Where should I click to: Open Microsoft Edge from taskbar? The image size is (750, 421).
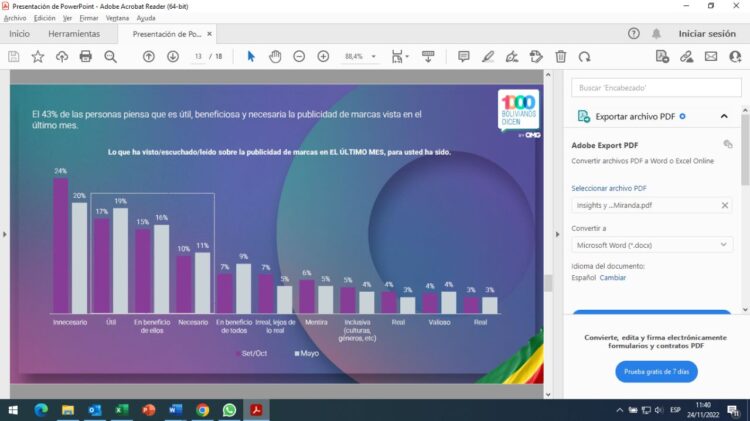41,410
